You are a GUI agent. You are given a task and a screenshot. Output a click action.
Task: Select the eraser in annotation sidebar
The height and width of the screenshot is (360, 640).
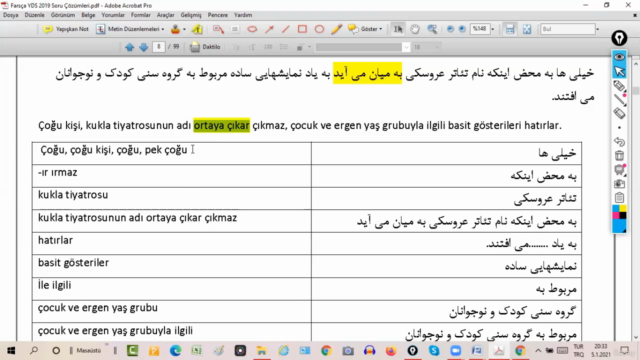point(619,113)
